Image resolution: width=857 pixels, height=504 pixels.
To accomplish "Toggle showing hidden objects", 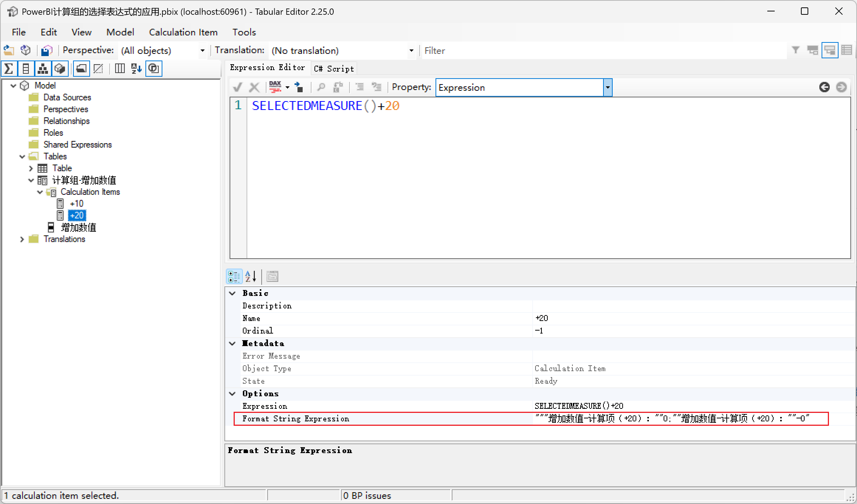I will (x=98, y=69).
